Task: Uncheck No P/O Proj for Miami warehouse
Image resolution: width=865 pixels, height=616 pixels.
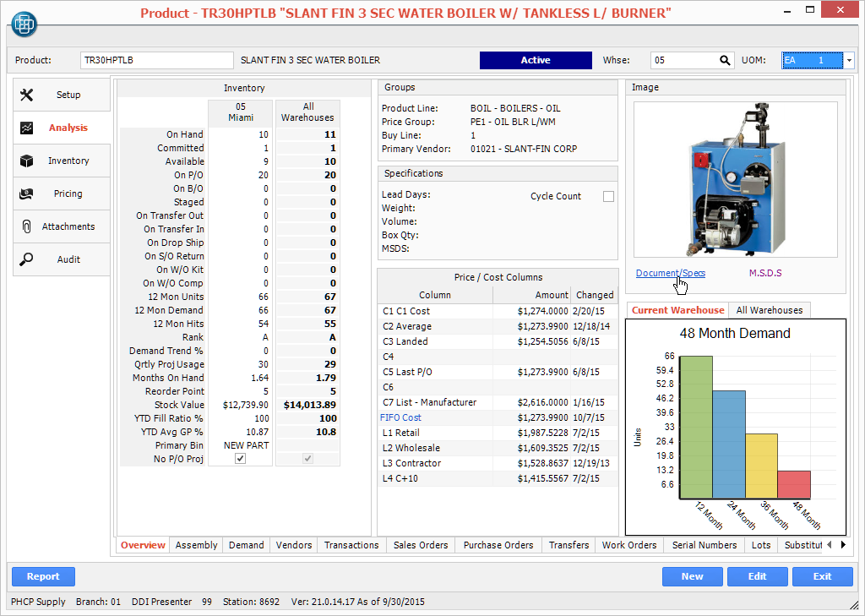Action: tap(240, 458)
